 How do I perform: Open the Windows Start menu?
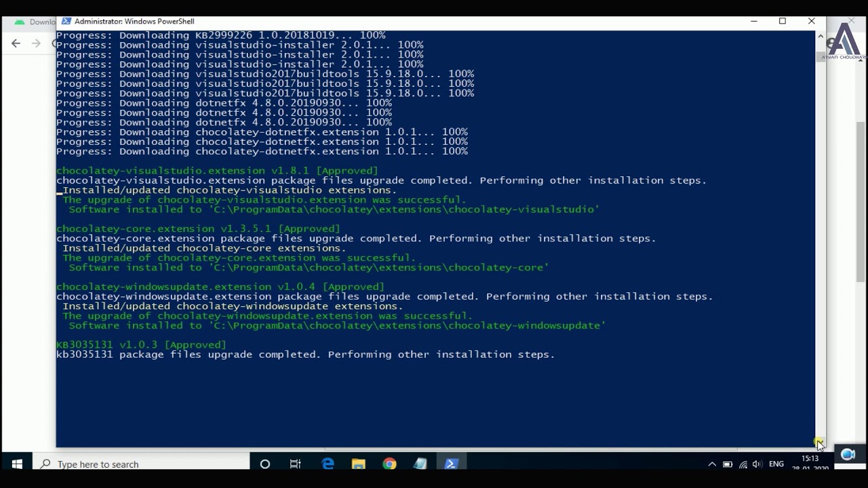point(17,464)
